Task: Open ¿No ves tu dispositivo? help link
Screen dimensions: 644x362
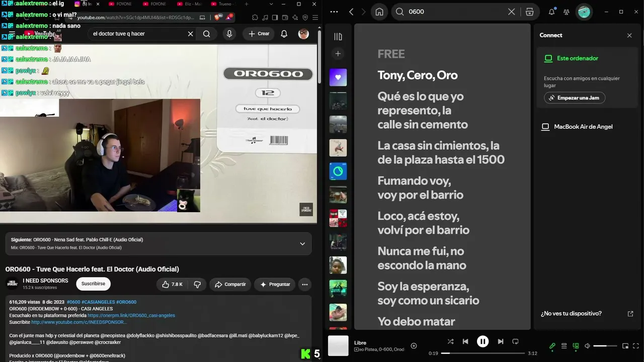Action: 587,314
